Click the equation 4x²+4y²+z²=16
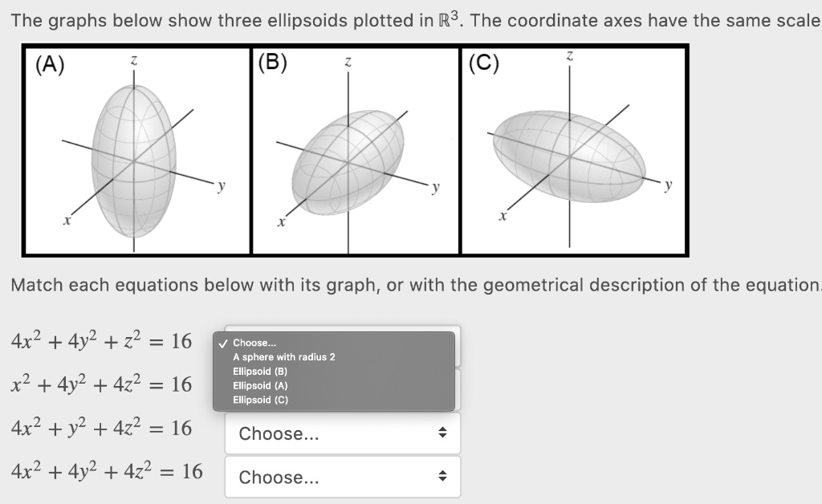This screenshot has height=504, width=822. tap(100, 340)
